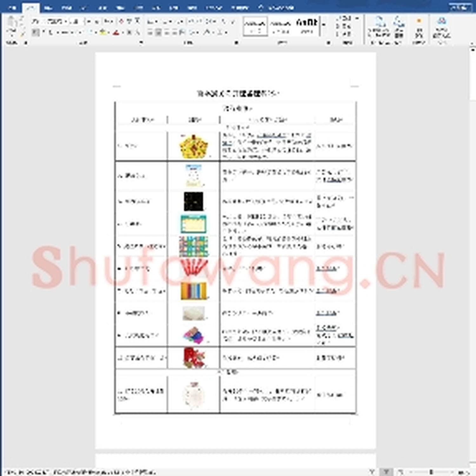Apply the second style in styles gallery
Viewport: 476px width, 476px height.
click(x=281, y=26)
